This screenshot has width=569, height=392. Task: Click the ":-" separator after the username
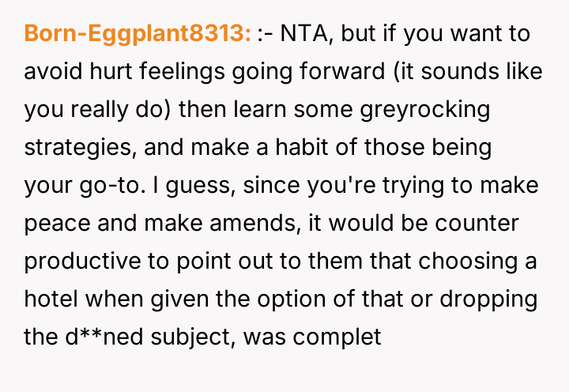point(266,34)
